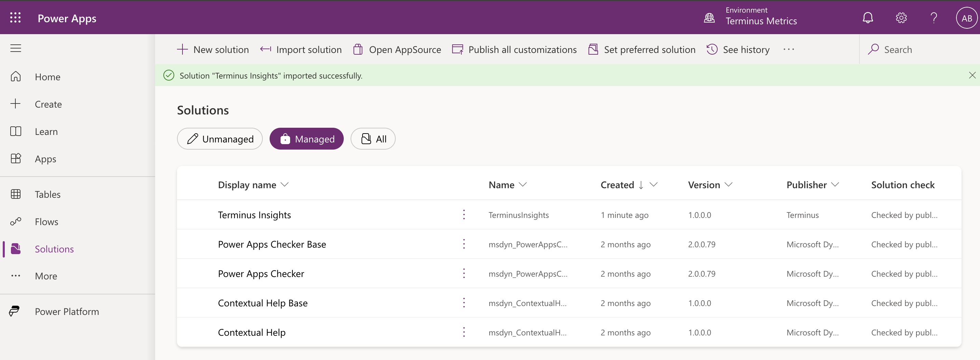Open the Power Apps Checker Base solution
Viewport: 980px width, 360px height.
pos(272,244)
